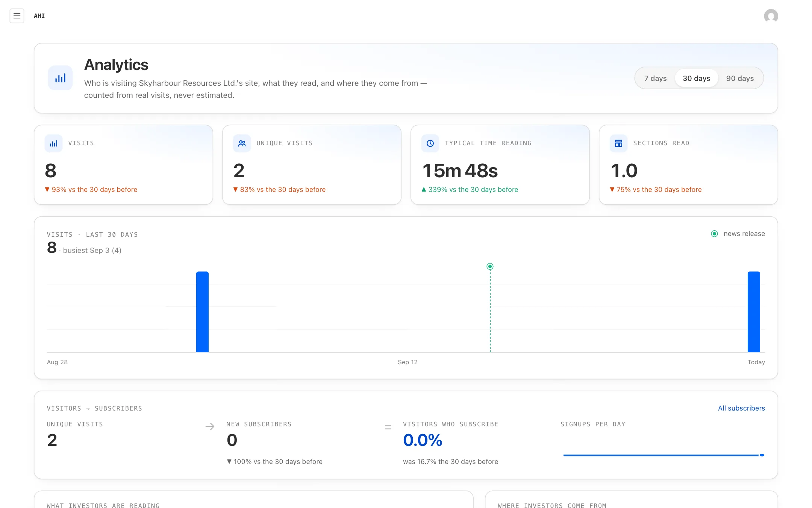The height and width of the screenshot is (508, 812).
Task: Click the Sep 12 axis label
Action: [x=408, y=362]
